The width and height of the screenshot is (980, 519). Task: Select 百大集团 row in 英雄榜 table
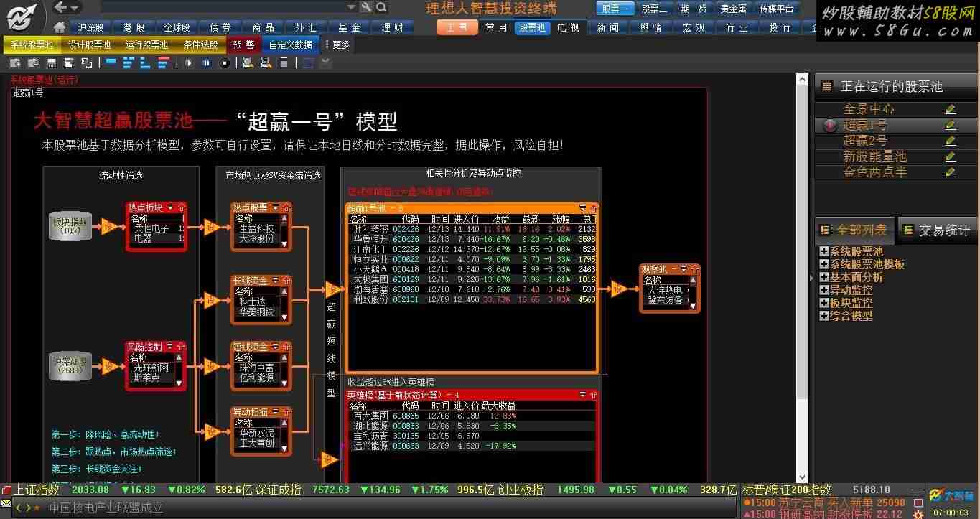coord(472,416)
